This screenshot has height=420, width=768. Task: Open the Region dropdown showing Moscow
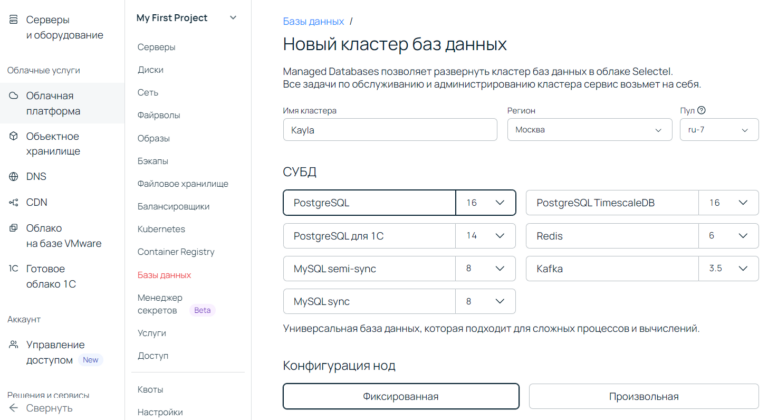(589, 130)
